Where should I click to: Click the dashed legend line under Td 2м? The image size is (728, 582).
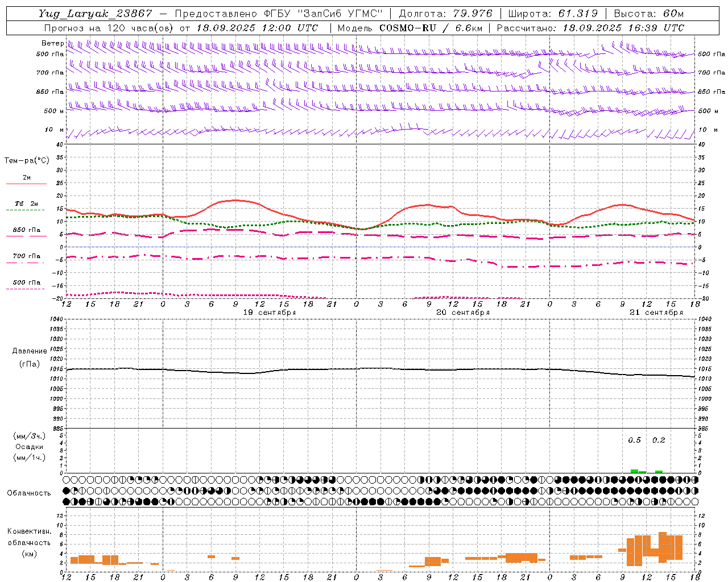tap(26, 210)
